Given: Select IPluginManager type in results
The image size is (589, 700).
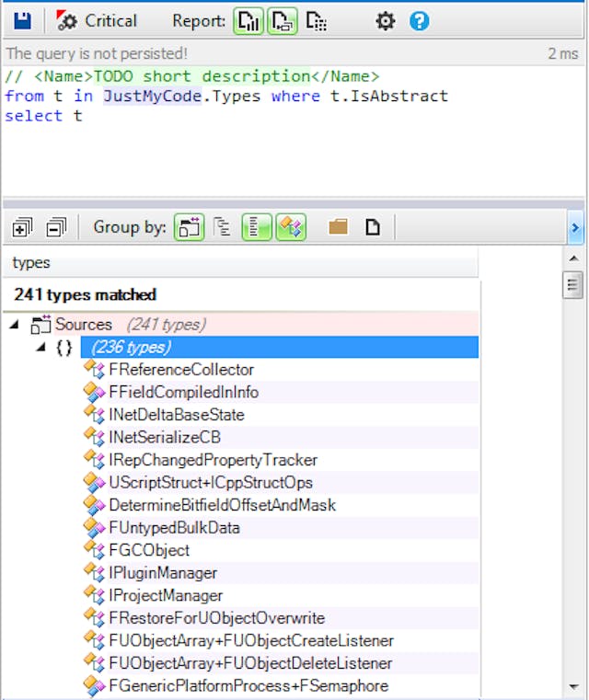Looking at the screenshot, I should point(163,573).
